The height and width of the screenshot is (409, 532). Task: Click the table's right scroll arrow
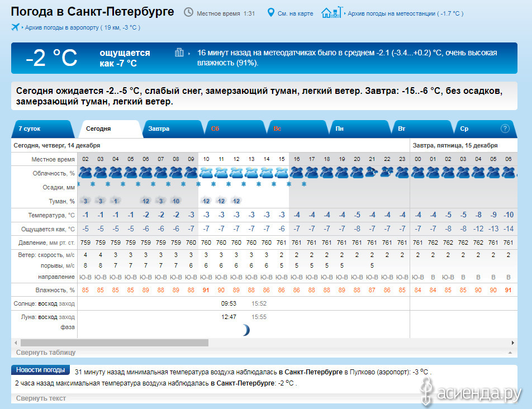pyautogui.click(x=513, y=343)
